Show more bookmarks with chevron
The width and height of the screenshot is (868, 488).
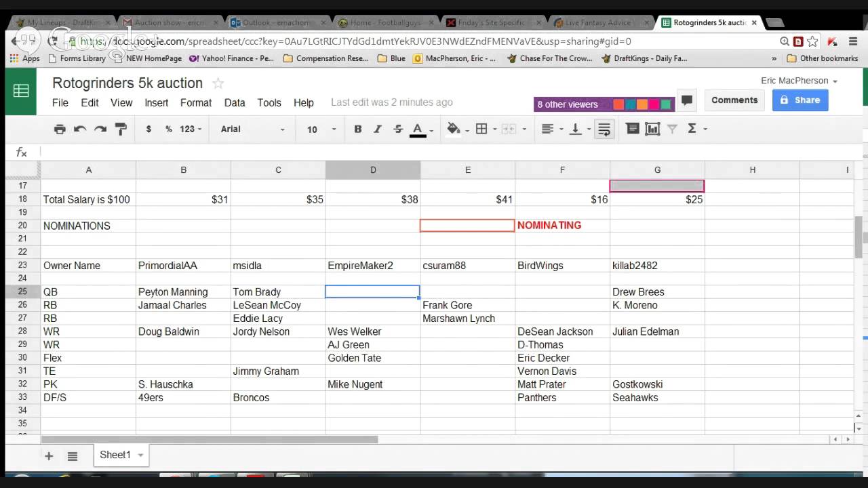(774, 58)
